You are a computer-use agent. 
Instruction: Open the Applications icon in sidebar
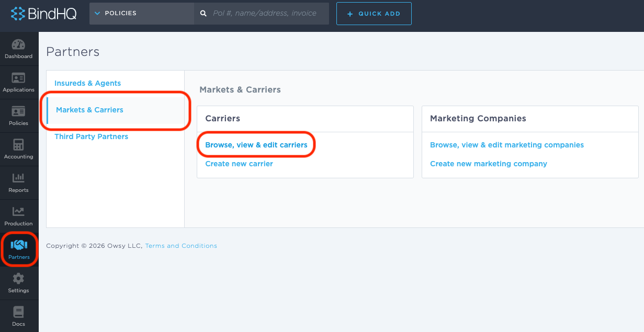click(x=18, y=78)
